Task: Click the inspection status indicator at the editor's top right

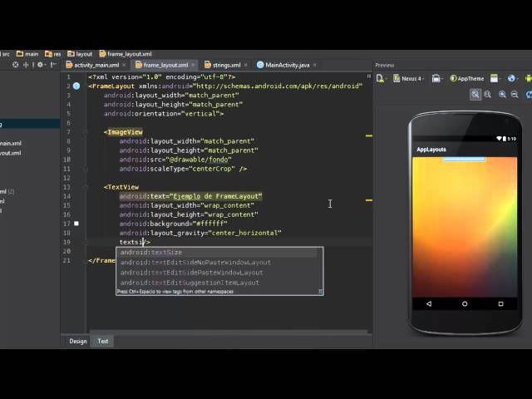Action: (369, 76)
